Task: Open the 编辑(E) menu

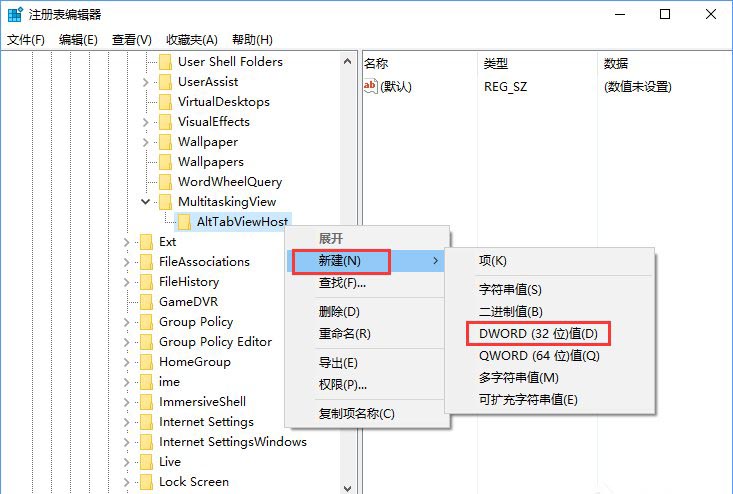Action: coord(78,40)
